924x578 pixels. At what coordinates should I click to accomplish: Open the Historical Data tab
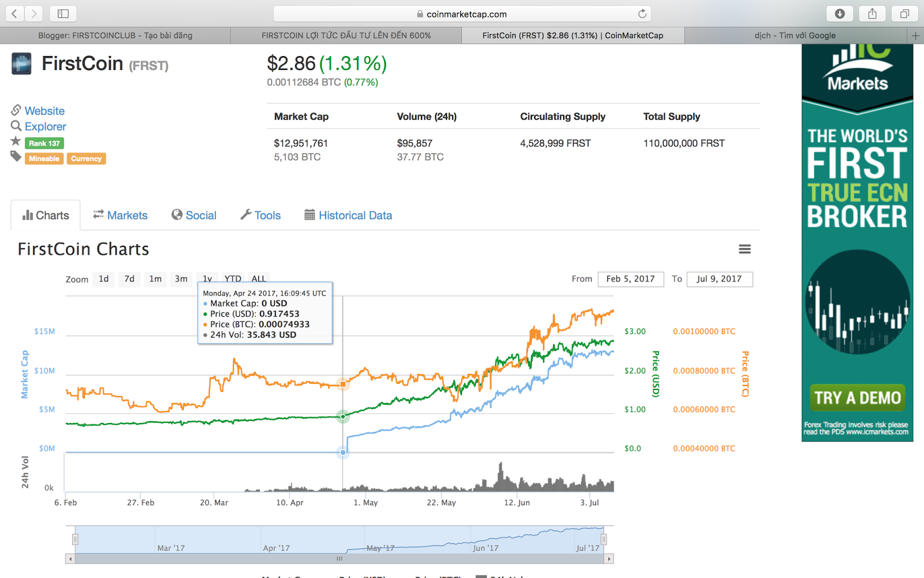348,215
